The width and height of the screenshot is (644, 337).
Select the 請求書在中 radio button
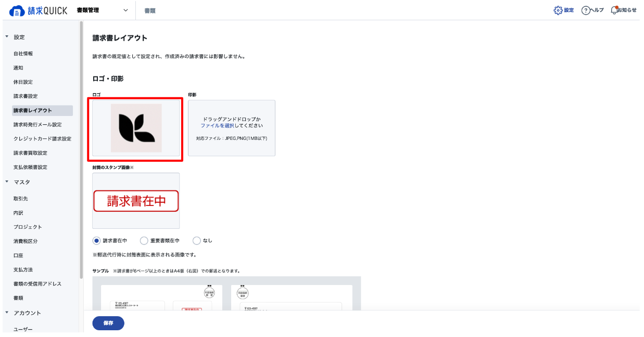point(96,241)
